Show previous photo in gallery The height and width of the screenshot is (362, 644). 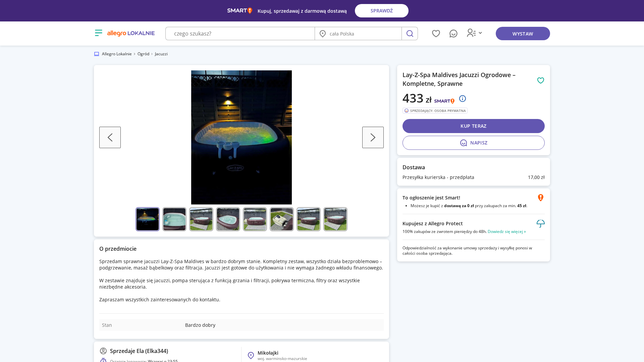(x=110, y=137)
